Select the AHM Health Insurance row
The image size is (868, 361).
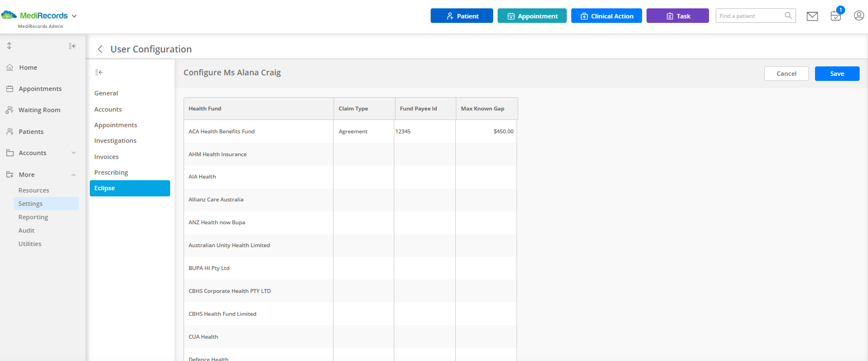point(350,155)
